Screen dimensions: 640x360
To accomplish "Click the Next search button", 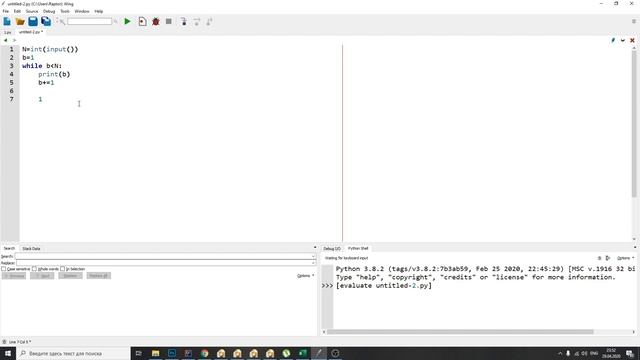I will pyautogui.click(x=42, y=276).
